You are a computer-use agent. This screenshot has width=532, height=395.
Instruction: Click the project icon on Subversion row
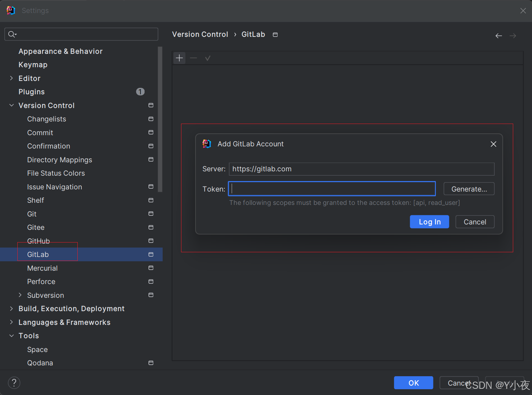[151, 295]
